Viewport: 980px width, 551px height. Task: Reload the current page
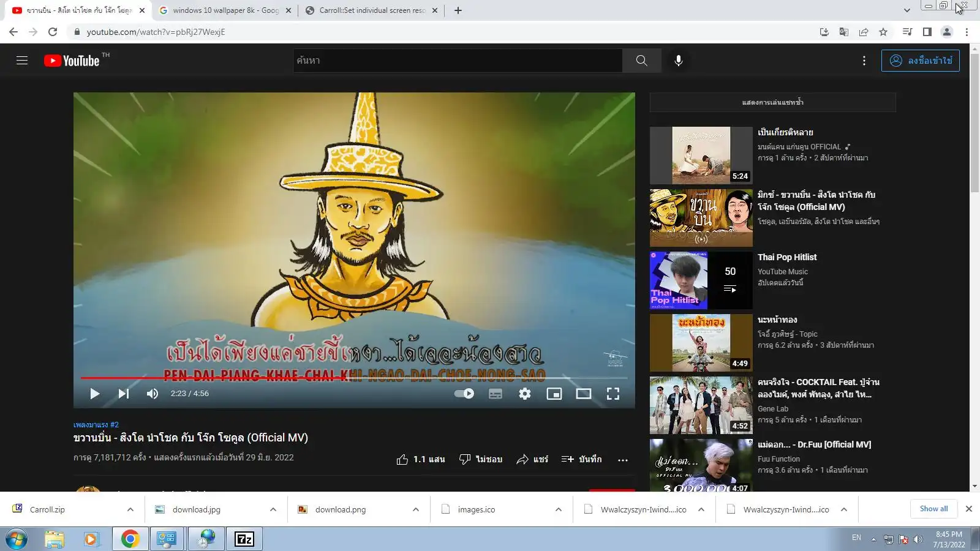click(x=53, y=32)
